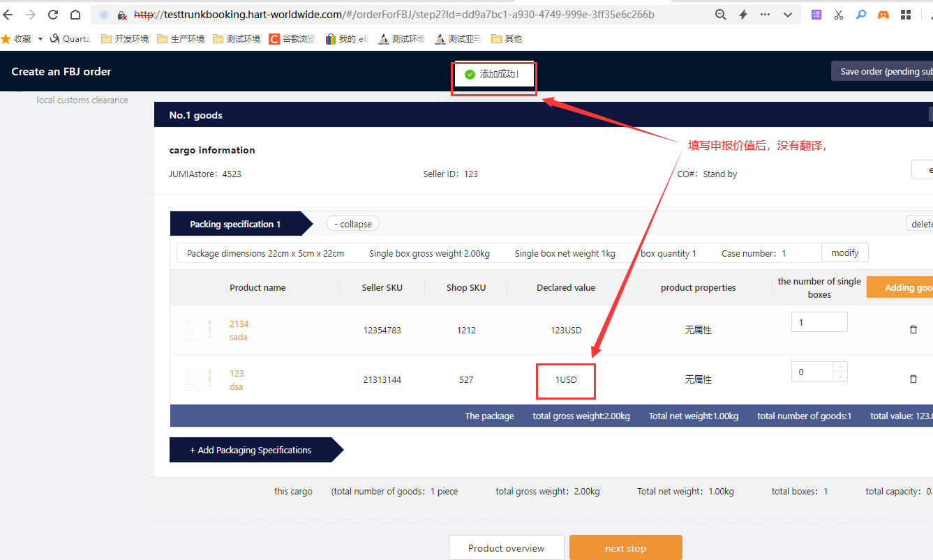Open the search magnifier in address bar
This screenshot has height=560, width=933.
click(721, 15)
